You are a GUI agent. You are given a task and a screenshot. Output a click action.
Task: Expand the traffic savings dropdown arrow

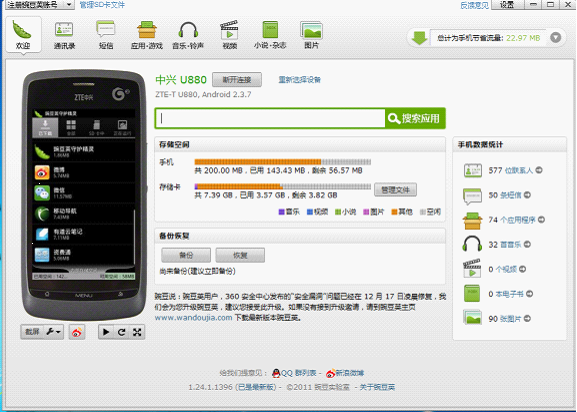[x=556, y=38]
